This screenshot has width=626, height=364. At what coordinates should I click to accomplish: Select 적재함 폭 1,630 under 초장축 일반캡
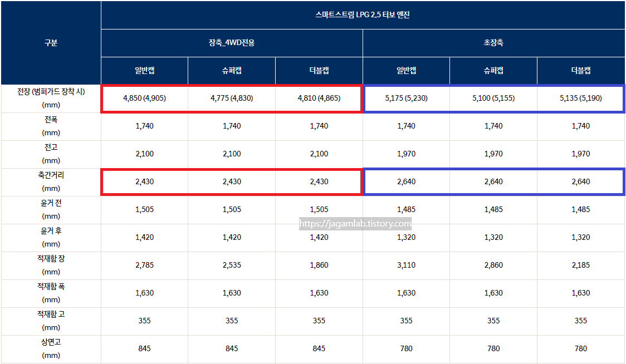[407, 293]
